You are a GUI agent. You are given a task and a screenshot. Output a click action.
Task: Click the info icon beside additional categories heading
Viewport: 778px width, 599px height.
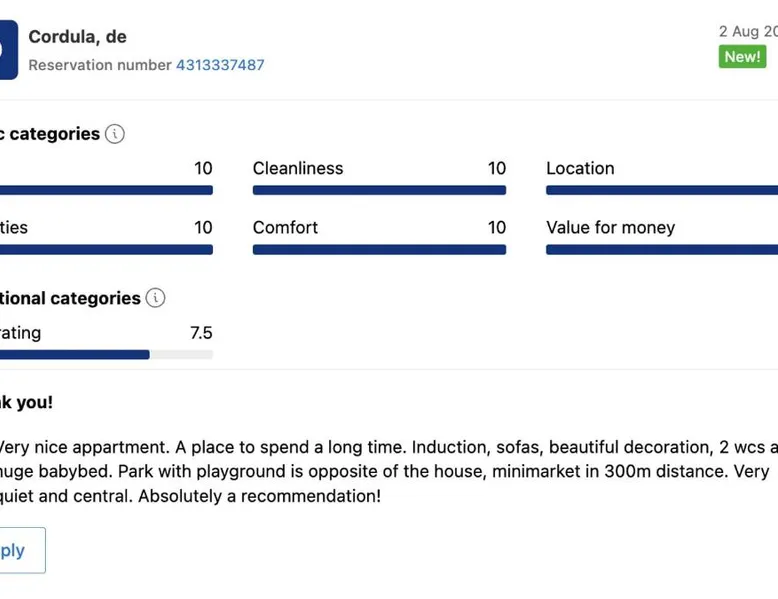click(x=155, y=298)
